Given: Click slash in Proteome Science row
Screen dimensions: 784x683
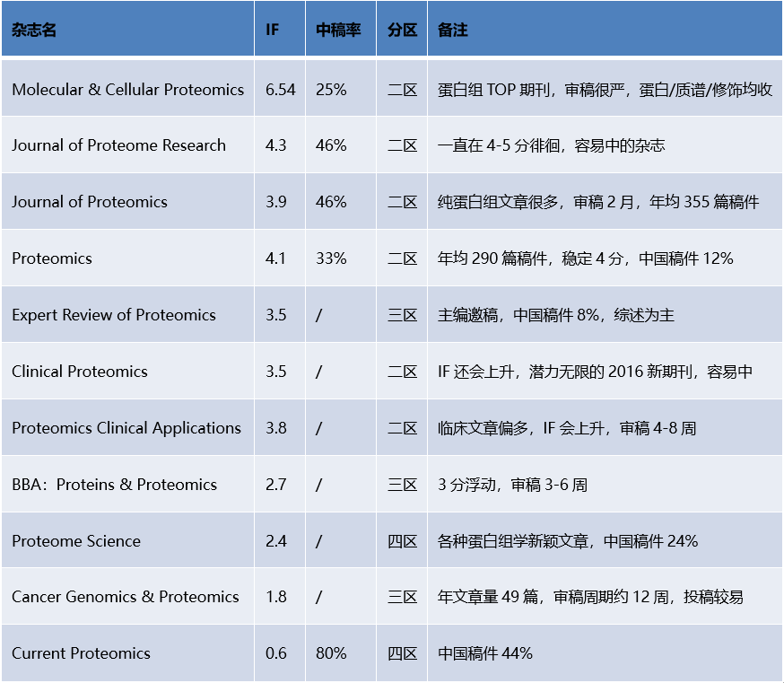Looking at the screenshot, I should tap(319, 541).
